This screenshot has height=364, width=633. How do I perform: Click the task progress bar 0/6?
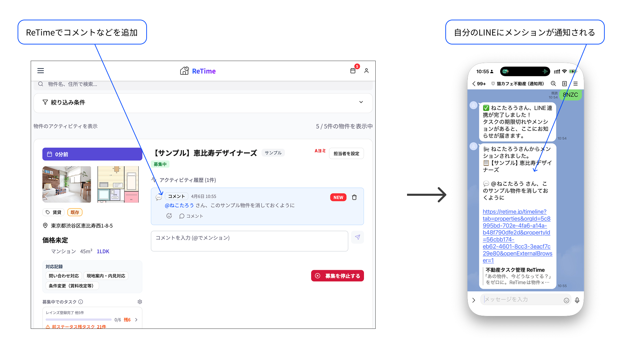78,320
